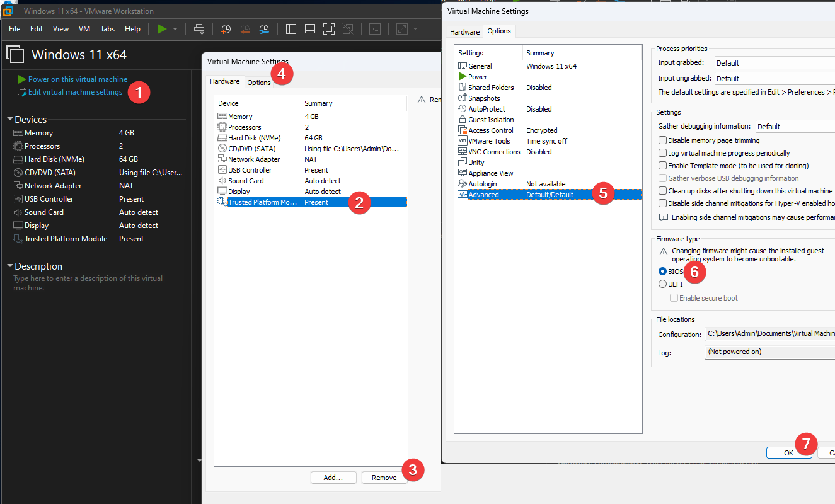The width and height of the screenshot is (835, 504).
Task: Open the power options dropdown arrow in toolbar
Action: point(175,29)
